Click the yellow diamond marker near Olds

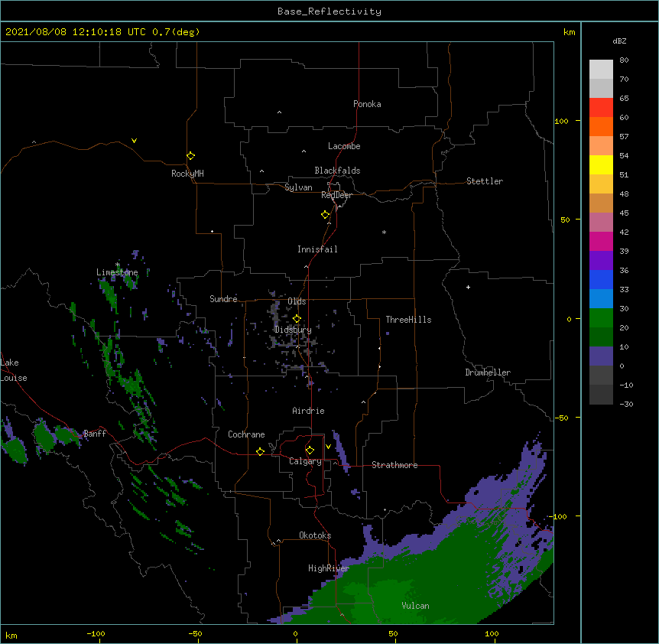point(297,319)
